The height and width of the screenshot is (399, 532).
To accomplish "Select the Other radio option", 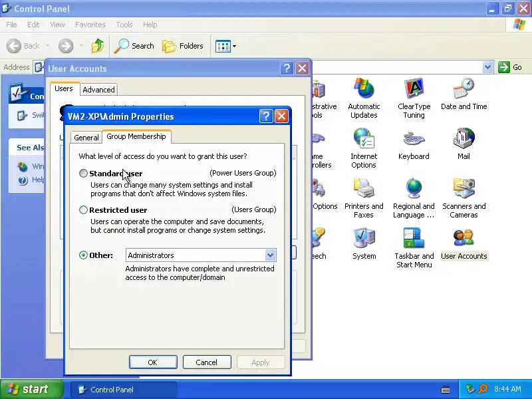I will coord(83,255).
